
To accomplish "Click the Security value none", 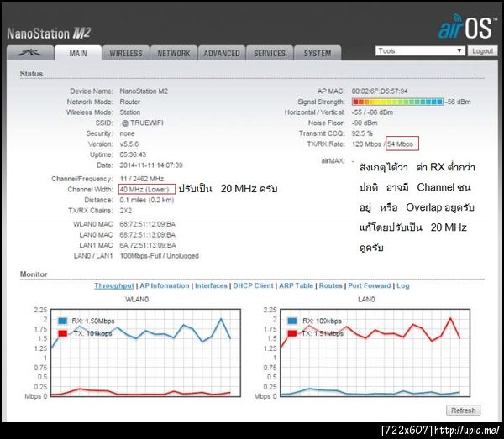I will 127,133.
